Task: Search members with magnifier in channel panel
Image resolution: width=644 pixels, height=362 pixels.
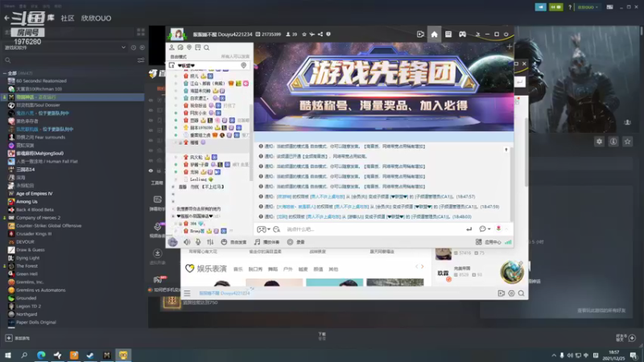Action: coord(207,47)
